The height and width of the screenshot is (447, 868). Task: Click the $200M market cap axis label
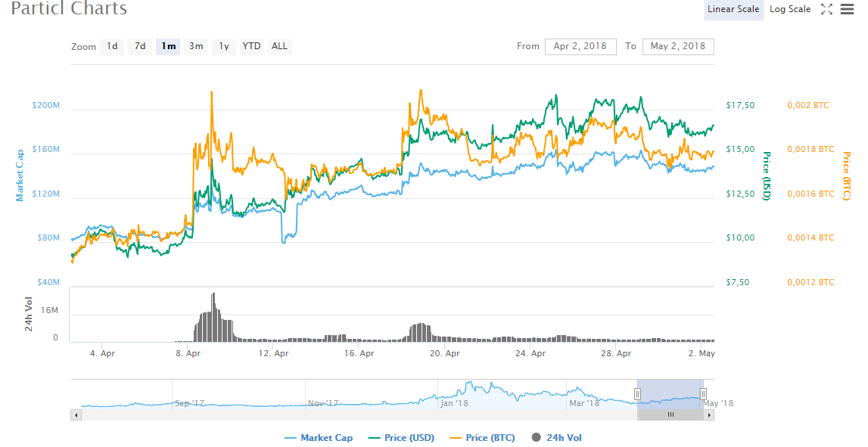click(x=46, y=105)
